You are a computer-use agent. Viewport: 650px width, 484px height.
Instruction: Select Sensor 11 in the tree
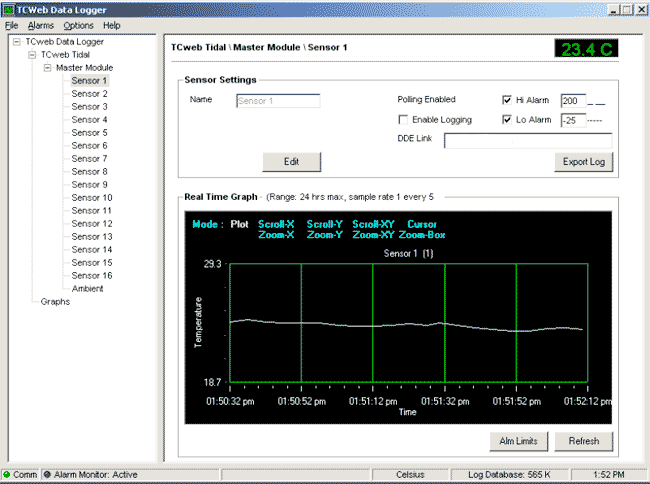[x=92, y=211]
